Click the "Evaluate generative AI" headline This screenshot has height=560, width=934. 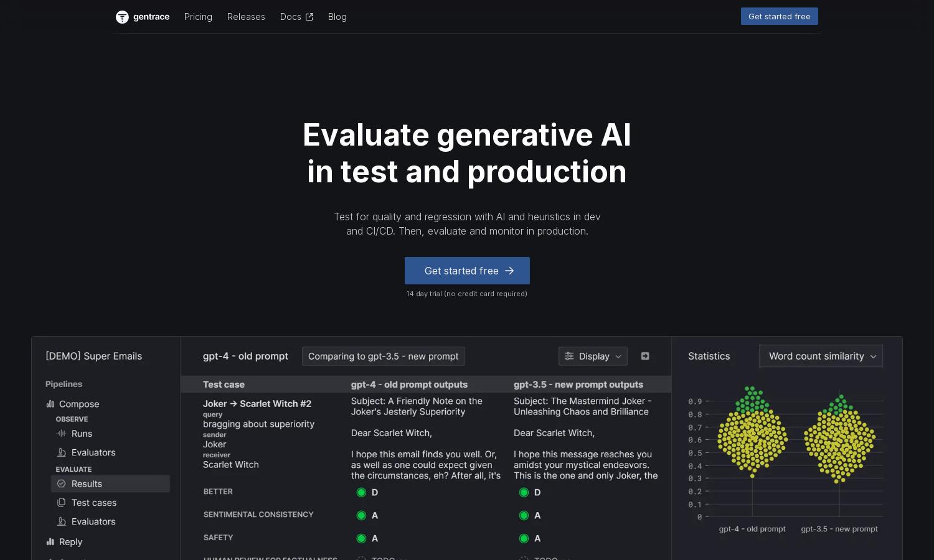(467, 135)
